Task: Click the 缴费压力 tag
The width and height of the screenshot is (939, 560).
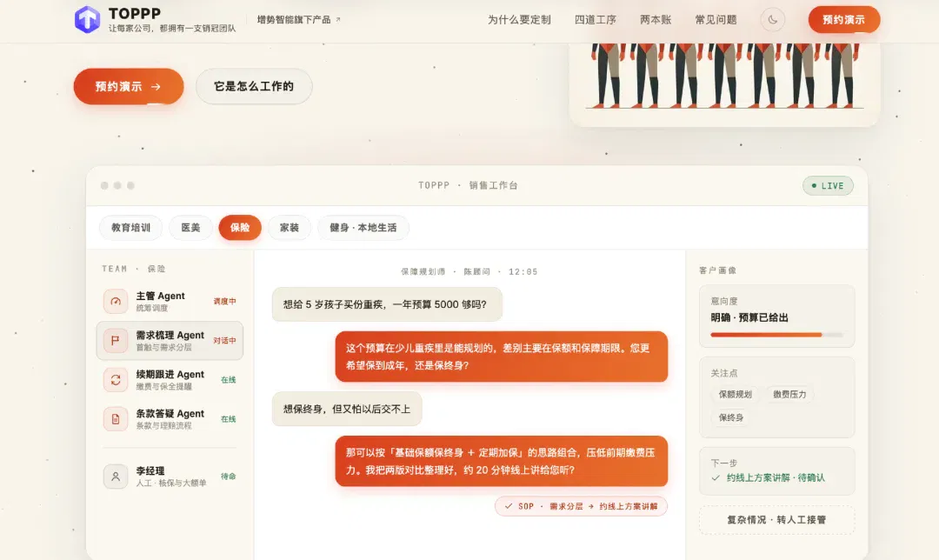Action: (x=789, y=394)
